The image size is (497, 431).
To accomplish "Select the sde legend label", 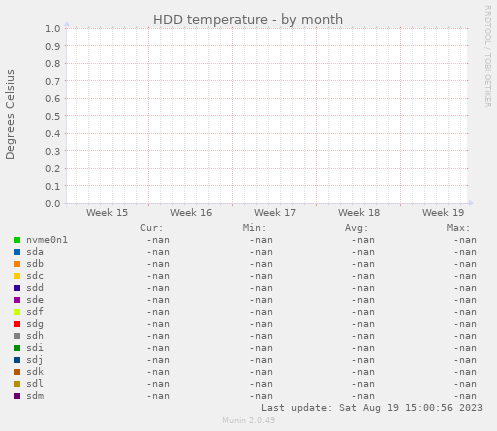I will tap(35, 300).
